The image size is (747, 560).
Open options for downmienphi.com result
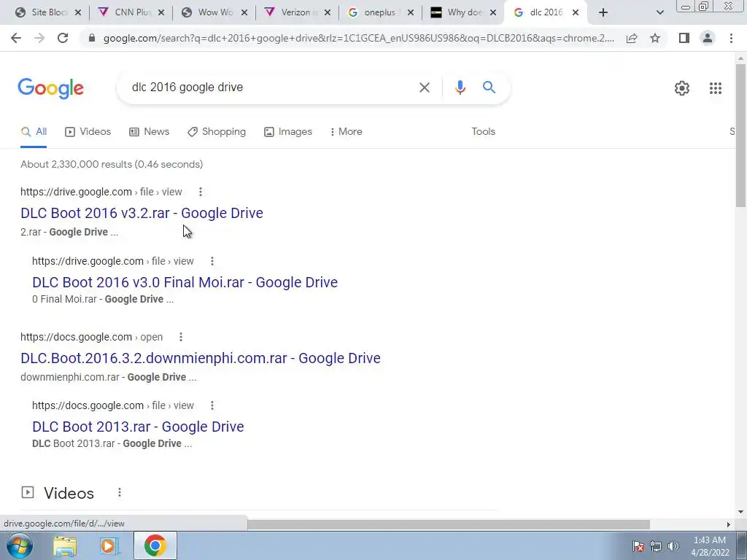pos(181,337)
